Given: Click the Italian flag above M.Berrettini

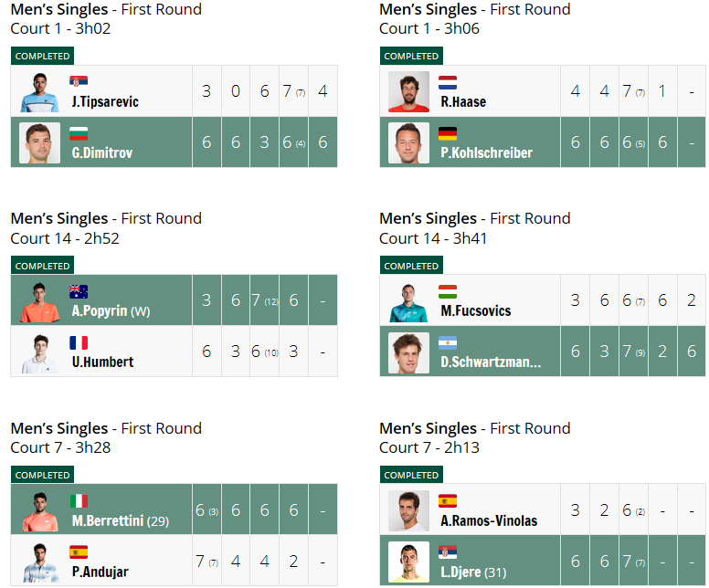Looking at the screenshot, I should pyautogui.click(x=79, y=501).
